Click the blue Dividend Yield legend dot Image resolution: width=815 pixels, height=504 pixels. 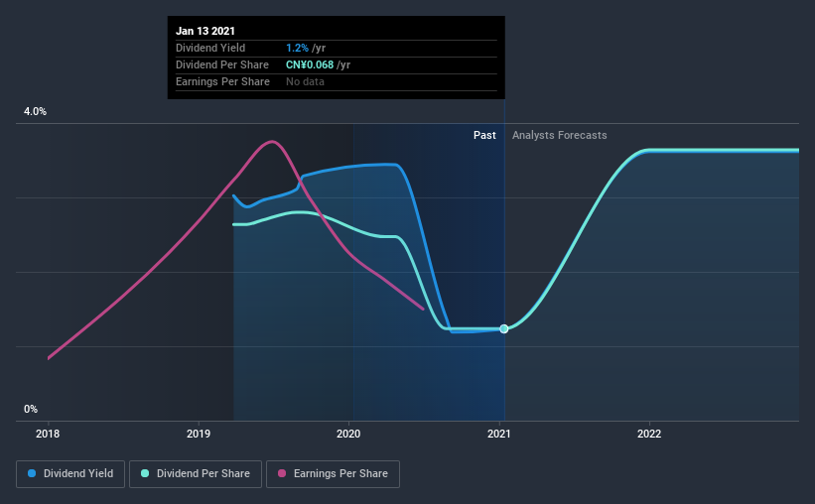[32, 473]
